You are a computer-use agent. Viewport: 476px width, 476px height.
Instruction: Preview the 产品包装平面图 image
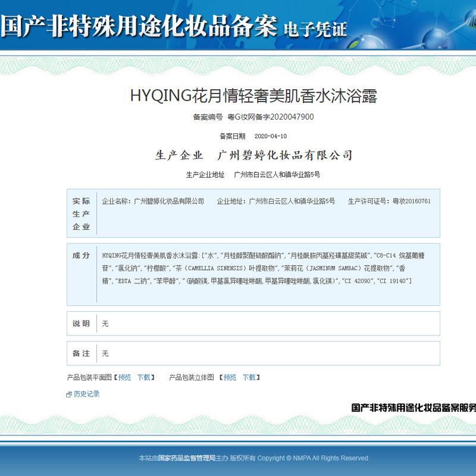tap(124, 377)
